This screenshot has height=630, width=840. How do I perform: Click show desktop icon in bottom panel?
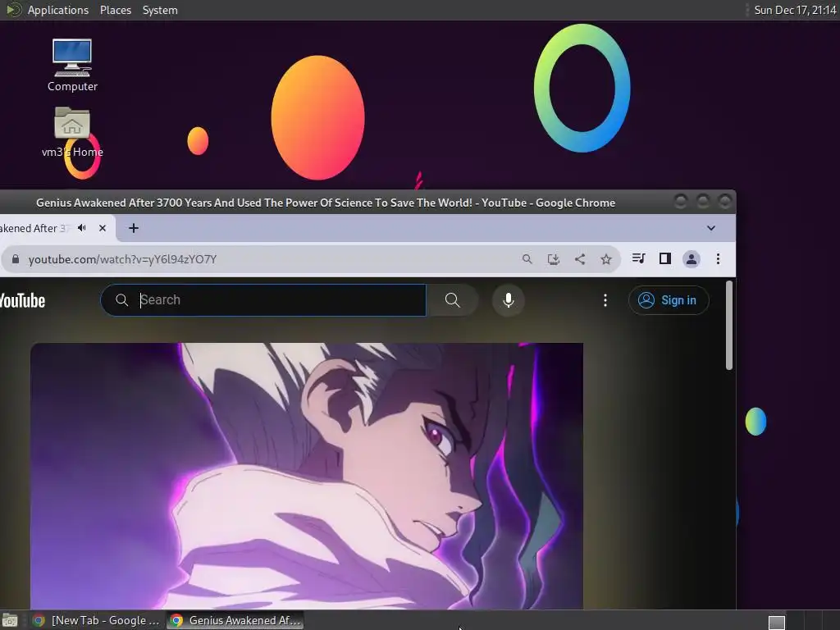click(x=10, y=620)
